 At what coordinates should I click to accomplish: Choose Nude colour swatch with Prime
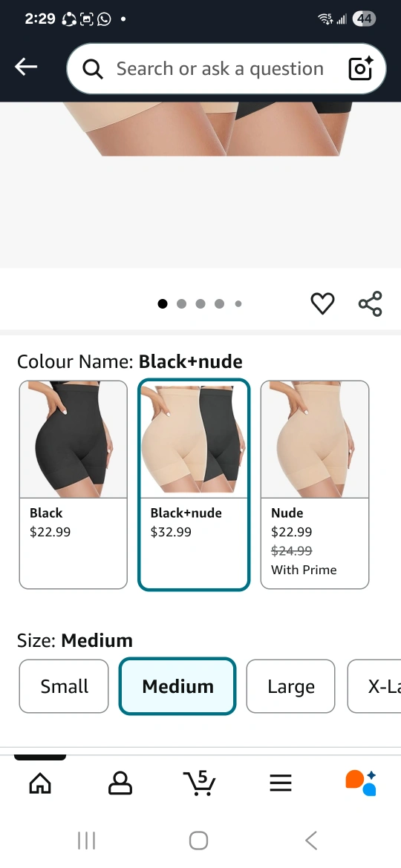[x=315, y=484]
